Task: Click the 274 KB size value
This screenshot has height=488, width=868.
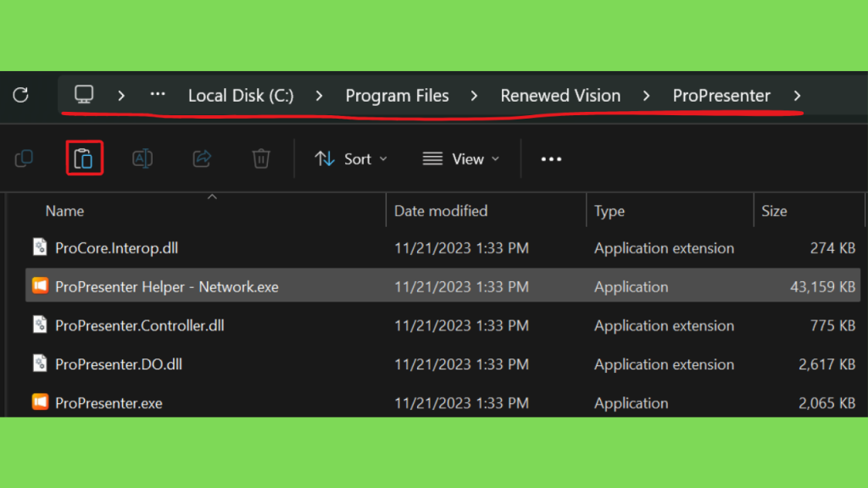Action: pos(832,248)
